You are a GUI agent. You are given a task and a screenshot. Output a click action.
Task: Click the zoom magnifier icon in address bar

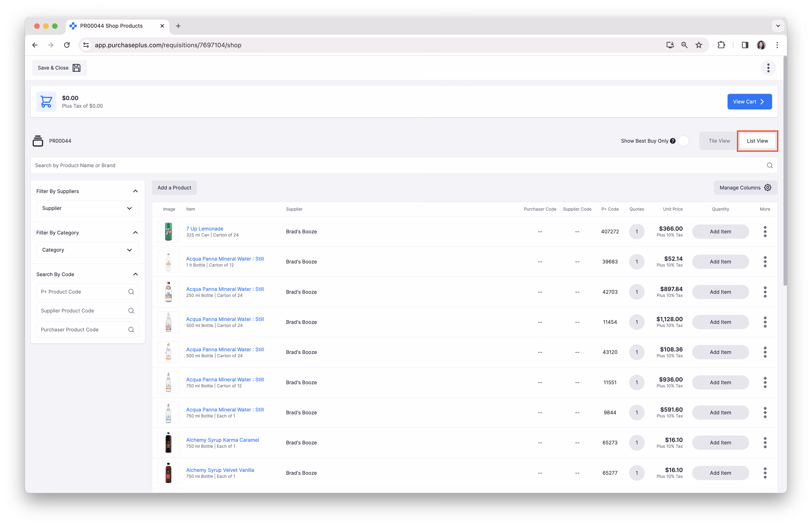tap(684, 45)
